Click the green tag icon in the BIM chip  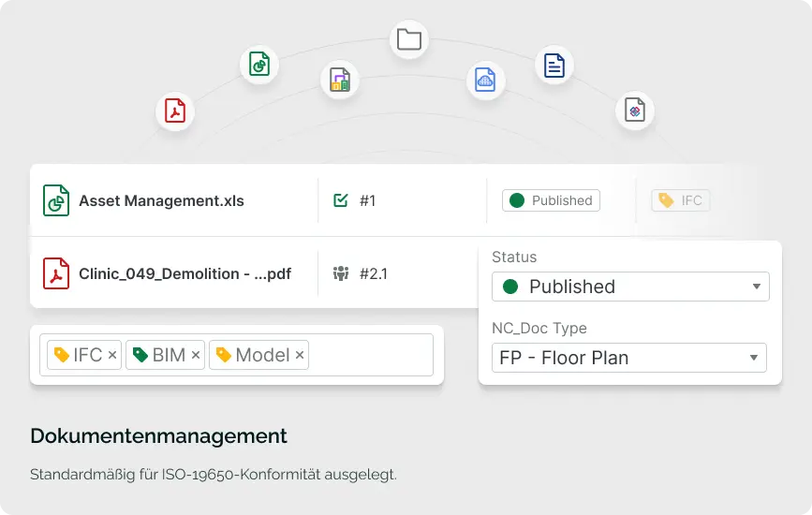click(x=140, y=355)
